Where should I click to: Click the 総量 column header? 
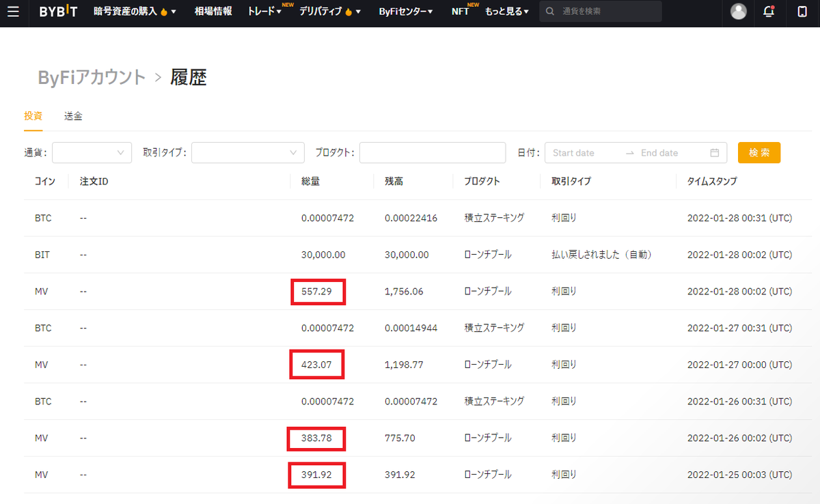(x=311, y=182)
